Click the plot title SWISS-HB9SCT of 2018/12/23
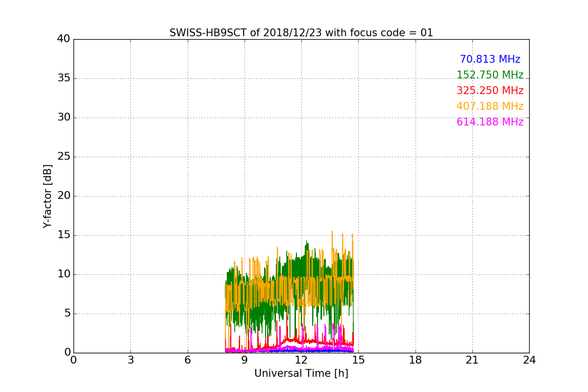 tap(301, 33)
